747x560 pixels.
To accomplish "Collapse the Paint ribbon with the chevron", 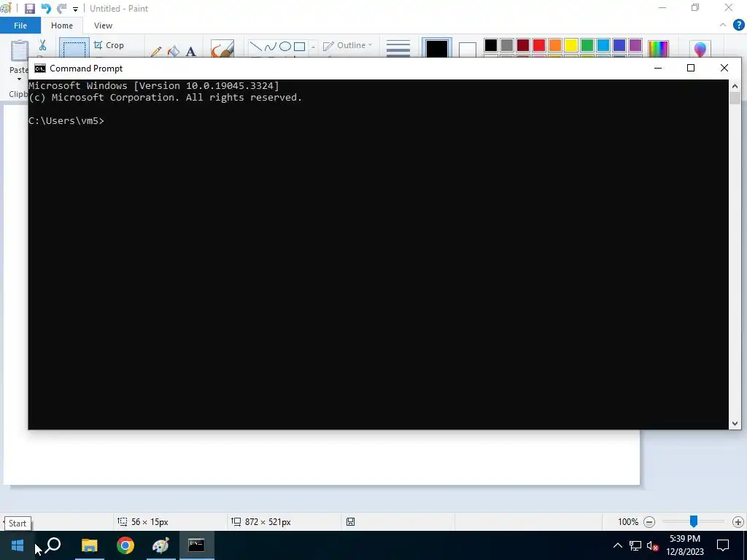I will point(723,26).
